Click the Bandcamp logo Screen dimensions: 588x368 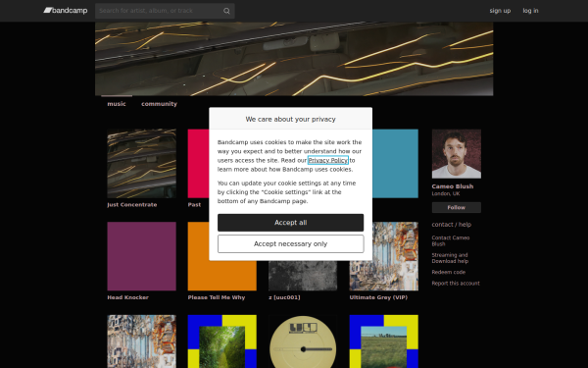66,11
